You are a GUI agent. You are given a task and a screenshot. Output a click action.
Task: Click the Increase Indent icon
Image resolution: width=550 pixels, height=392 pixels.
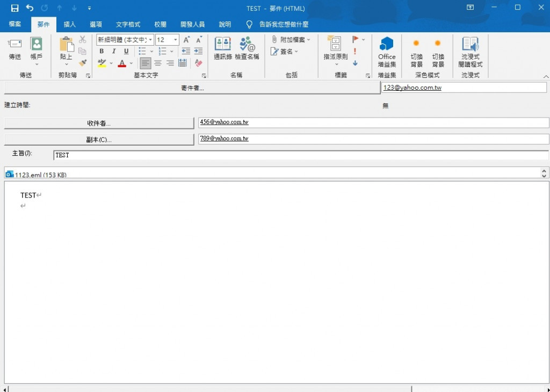pos(199,51)
